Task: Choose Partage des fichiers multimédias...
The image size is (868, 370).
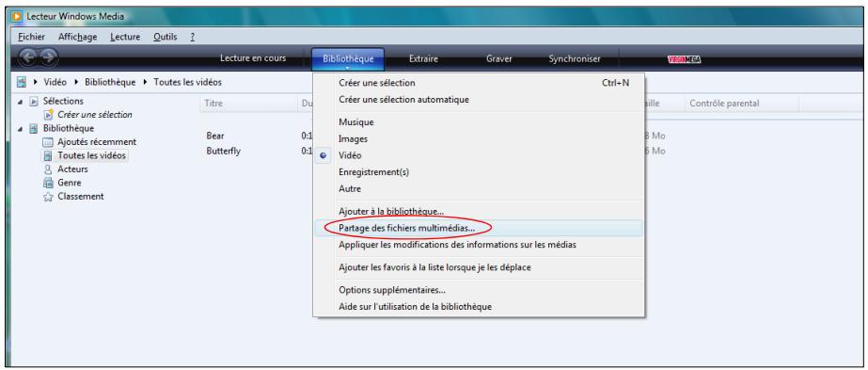Action: (479, 228)
